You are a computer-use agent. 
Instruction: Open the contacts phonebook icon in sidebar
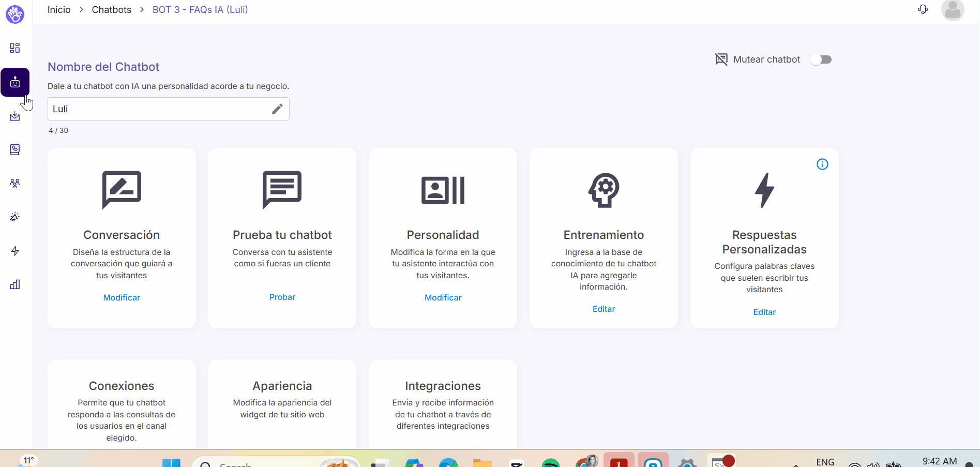pos(15,149)
